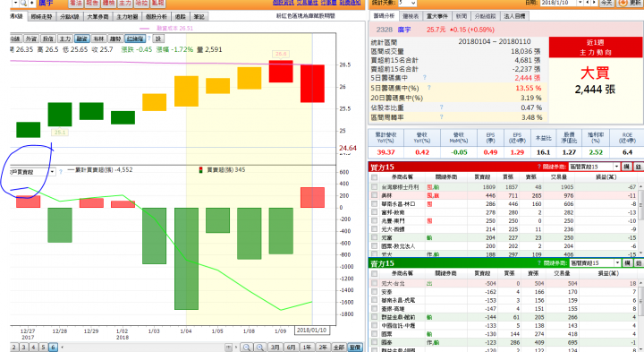Click small triangle after page number 6

point(63,347)
